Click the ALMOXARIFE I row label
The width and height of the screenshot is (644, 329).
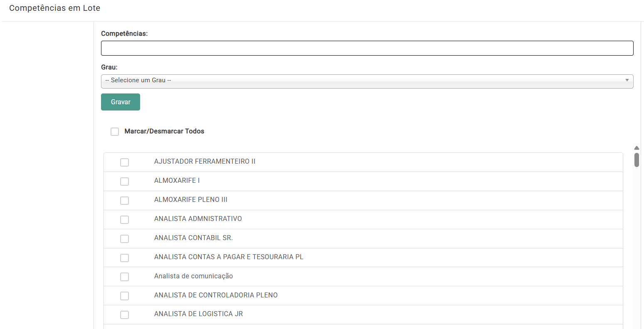177,181
